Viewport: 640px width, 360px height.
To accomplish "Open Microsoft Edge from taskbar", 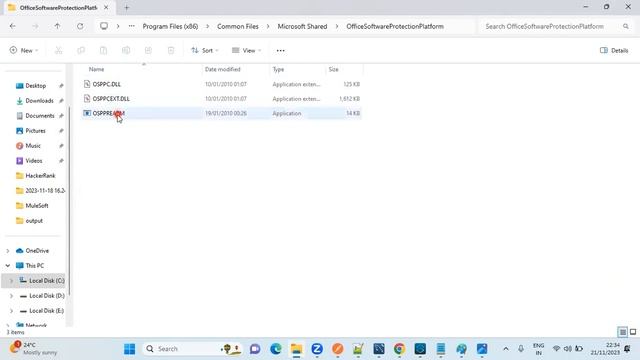I will pos(276,349).
